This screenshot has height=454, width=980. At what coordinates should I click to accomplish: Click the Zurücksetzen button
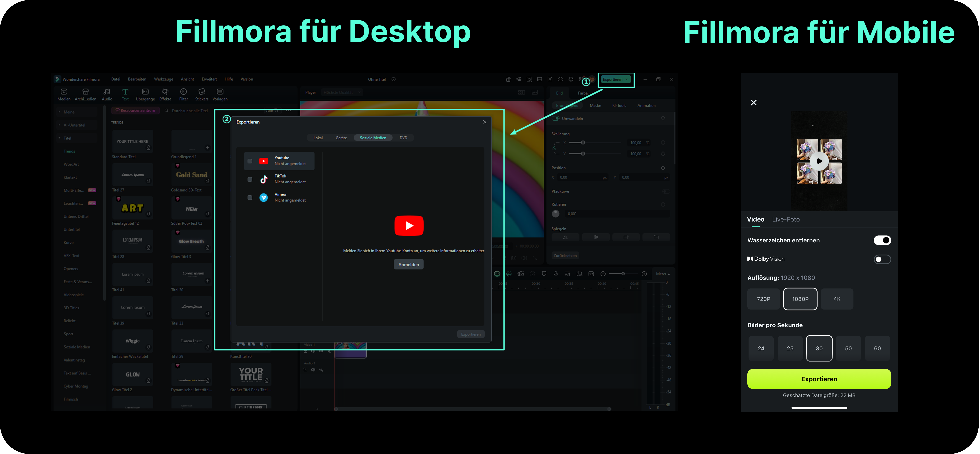(x=565, y=256)
